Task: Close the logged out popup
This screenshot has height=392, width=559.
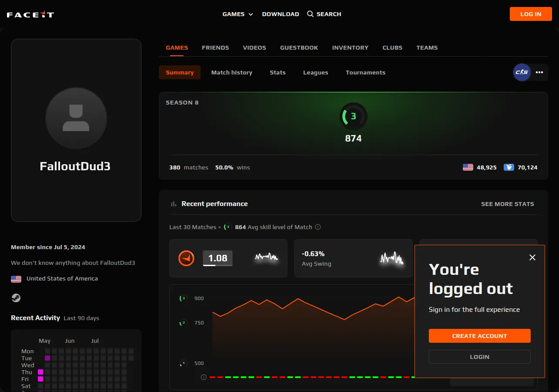Action: [532, 257]
